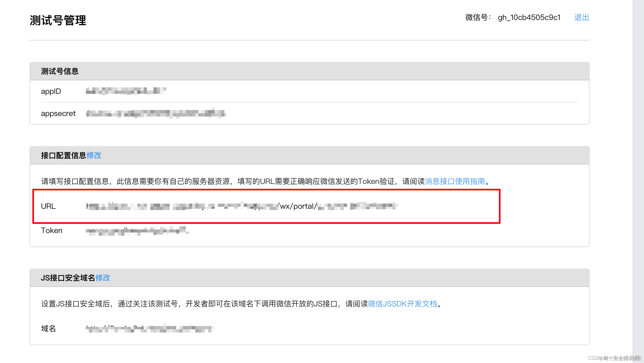Click 修改 next to JS接口安全域名
The height and width of the screenshot is (363, 644).
pos(103,278)
